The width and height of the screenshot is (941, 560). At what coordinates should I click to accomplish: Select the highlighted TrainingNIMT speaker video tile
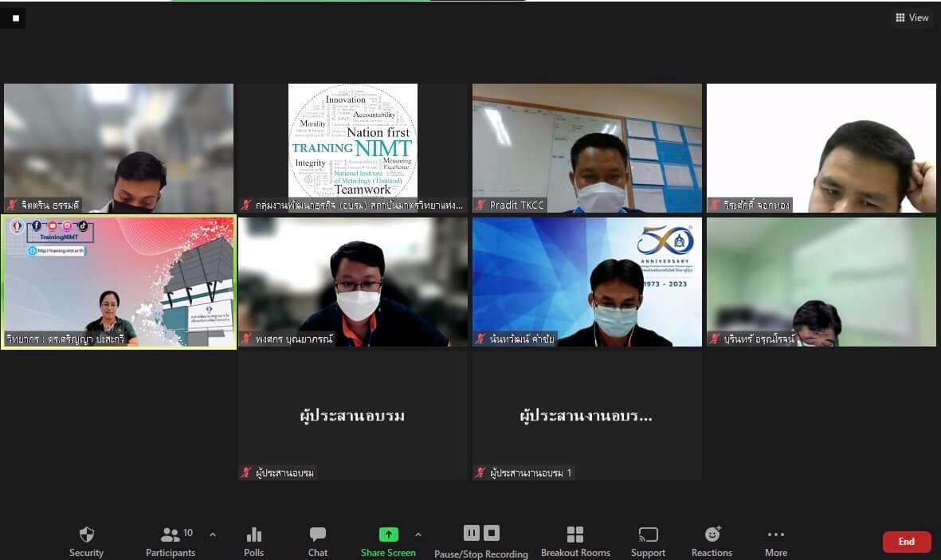click(119, 282)
